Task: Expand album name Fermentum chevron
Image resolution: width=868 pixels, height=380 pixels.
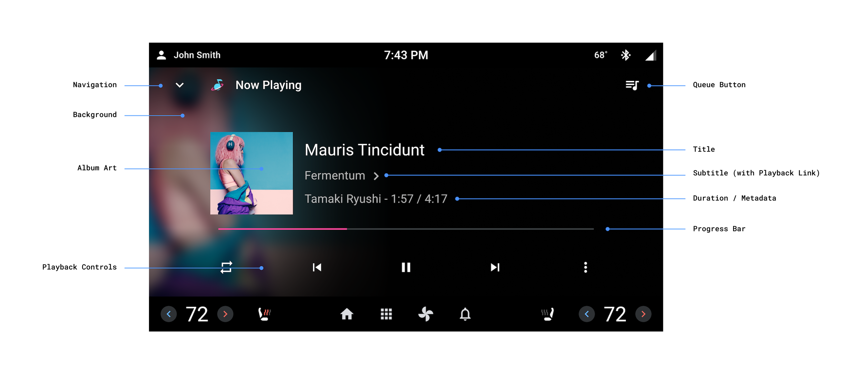Action: click(378, 176)
